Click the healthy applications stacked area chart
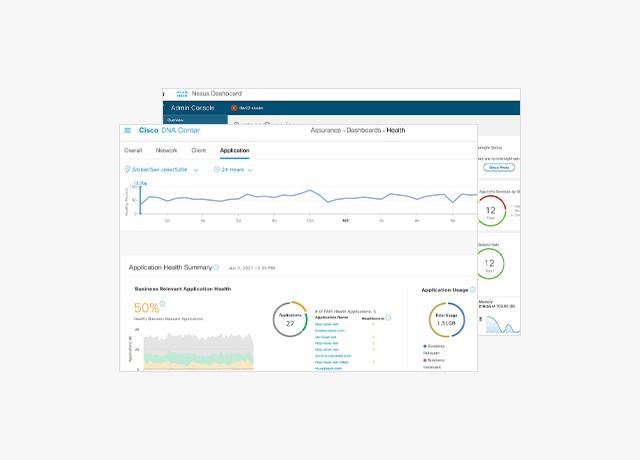The height and width of the screenshot is (460, 640). (198, 351)
